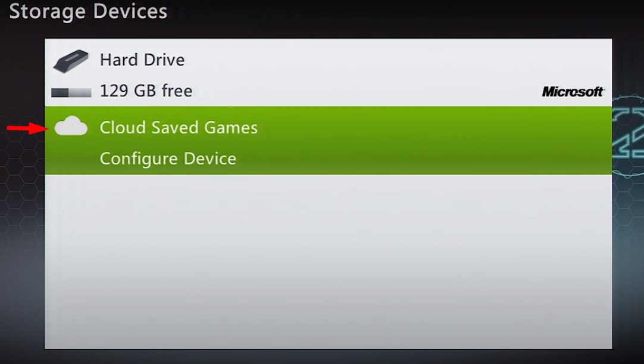Click the teal emblem at right edge
The image size is (644, 364).
click(x=628, y=136)
